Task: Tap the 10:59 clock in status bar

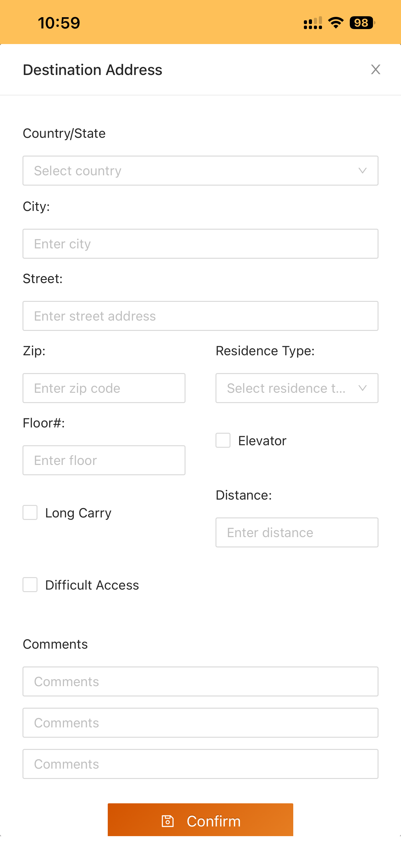Action: tap(59, 23)
